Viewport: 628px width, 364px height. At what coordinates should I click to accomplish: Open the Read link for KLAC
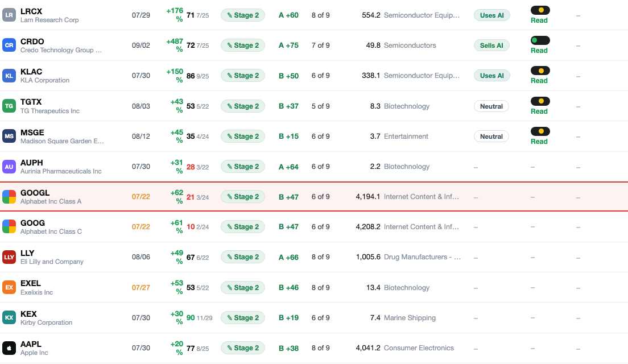[x=539, y=81]
